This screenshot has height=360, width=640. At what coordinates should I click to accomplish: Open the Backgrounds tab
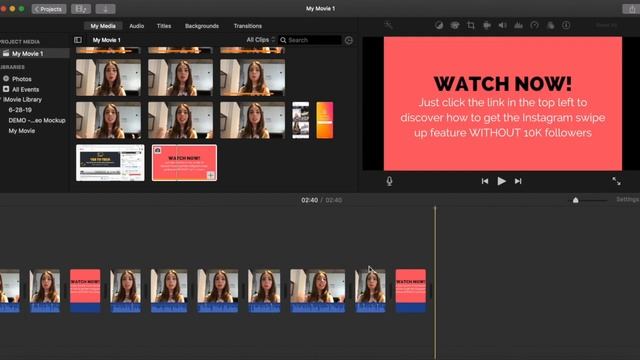click(x=202, y=26)
